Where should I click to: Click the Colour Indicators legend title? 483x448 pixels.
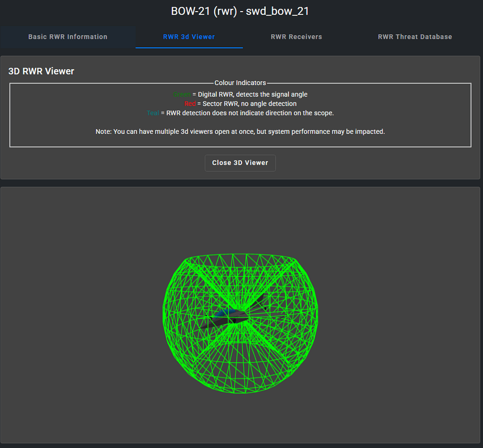(x=240, y=83)
